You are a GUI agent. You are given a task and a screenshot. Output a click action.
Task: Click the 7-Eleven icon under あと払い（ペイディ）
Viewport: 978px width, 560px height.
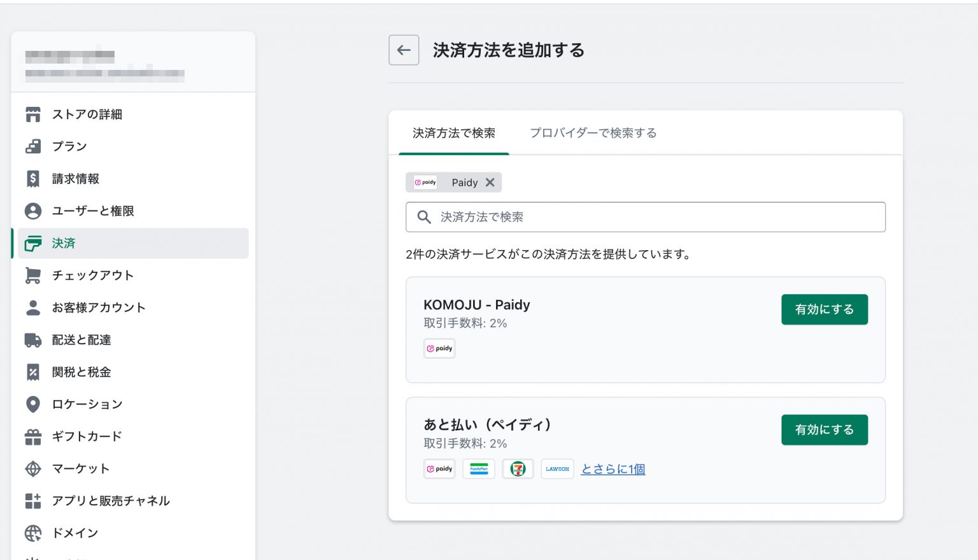pyautogui.click(x=518, y=469)
